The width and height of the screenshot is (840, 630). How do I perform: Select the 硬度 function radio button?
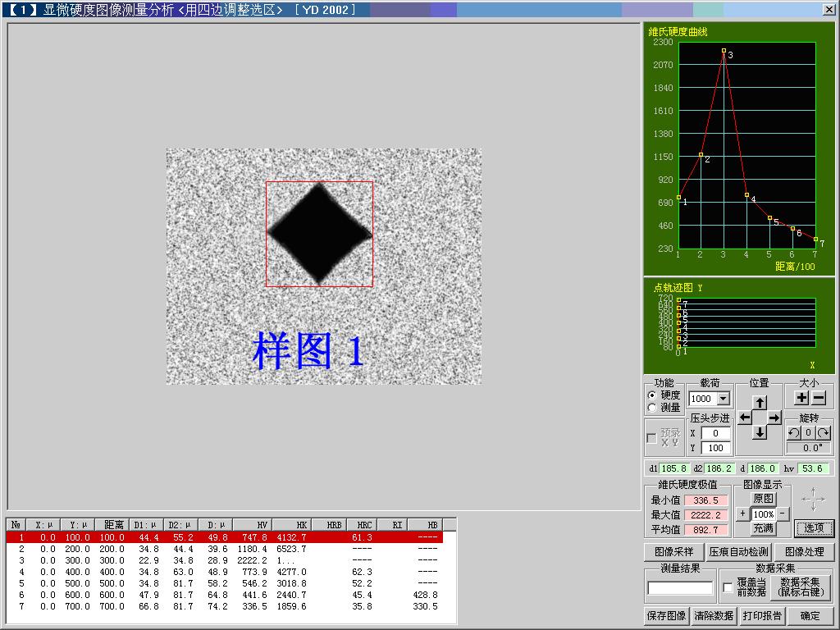coord(653,395)
